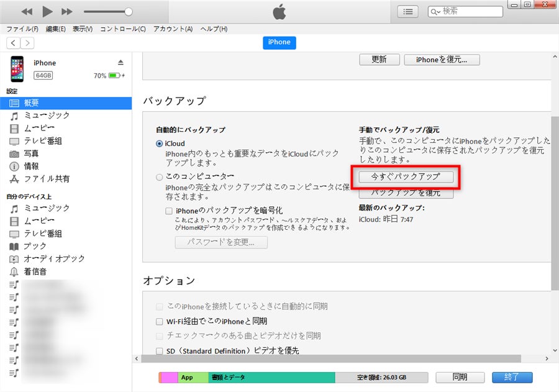559x392 pixels.
Task: Click the iCloud: 昨日 7:47 backup text
Action: pos(386,219)
